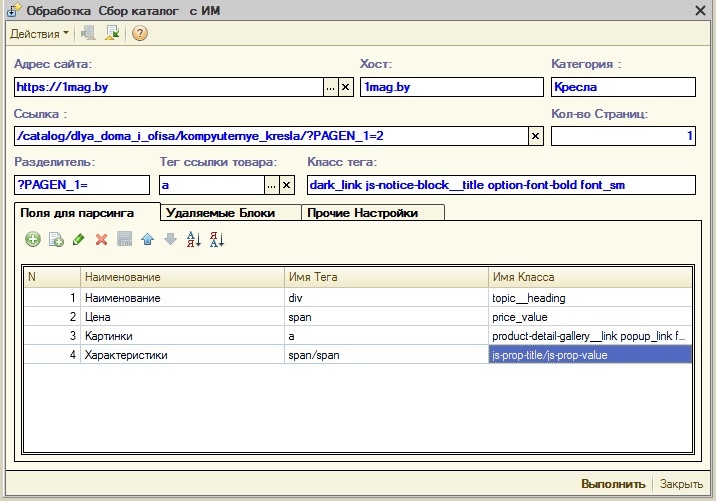Select the 'a' tag cell in Картинки row

point(386,336)
